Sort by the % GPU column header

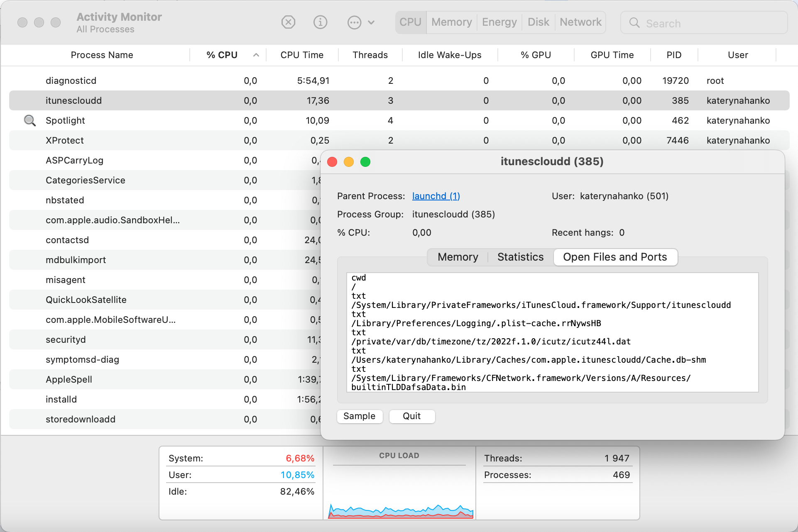[x=536, y=55]
